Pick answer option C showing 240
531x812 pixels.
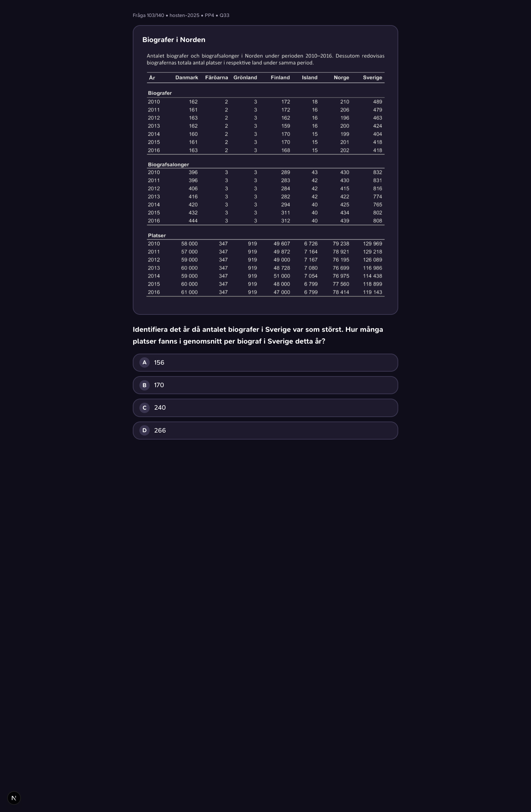(265, 407)
